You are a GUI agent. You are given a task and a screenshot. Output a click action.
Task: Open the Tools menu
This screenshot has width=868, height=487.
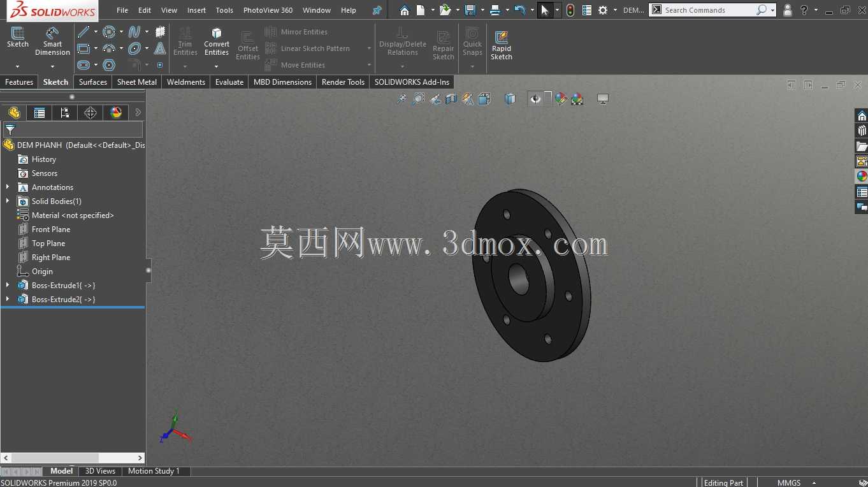(224, 10)
